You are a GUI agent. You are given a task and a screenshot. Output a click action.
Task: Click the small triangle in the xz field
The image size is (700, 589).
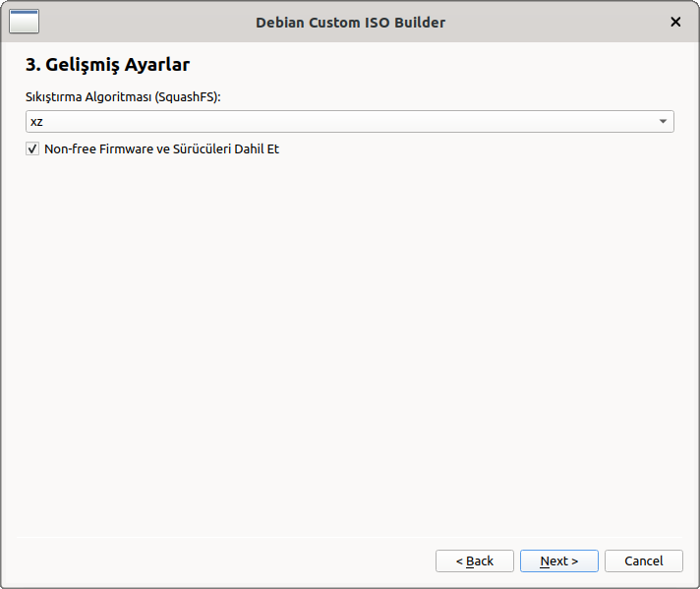point(663,122)
